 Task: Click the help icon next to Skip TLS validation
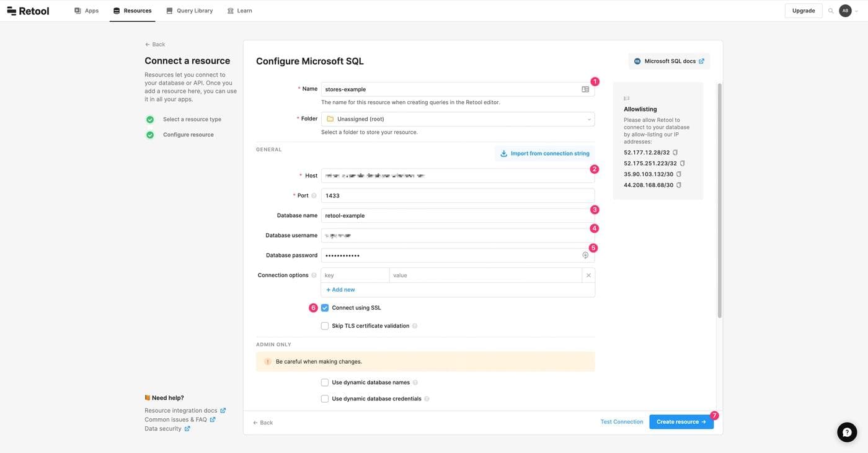tap(415, 326)
